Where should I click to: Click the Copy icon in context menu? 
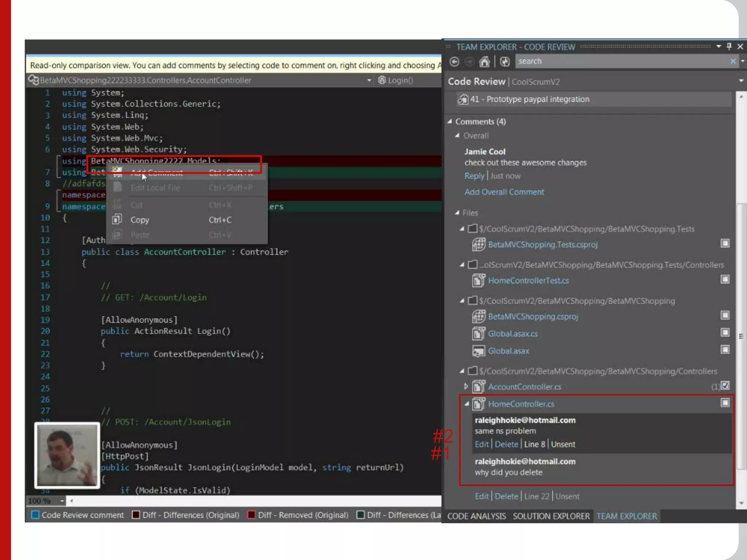pyautogui.click(x=117, y=219)
